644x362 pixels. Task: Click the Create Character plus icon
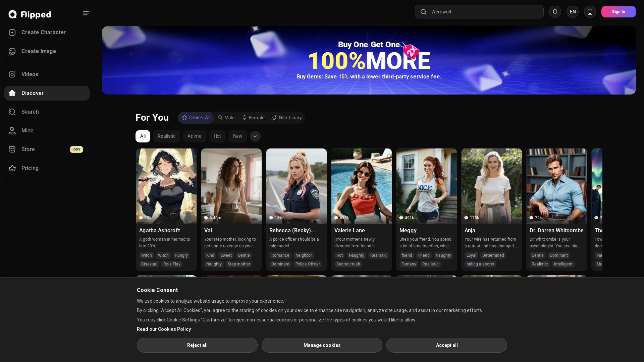click(x=12, y=33)
